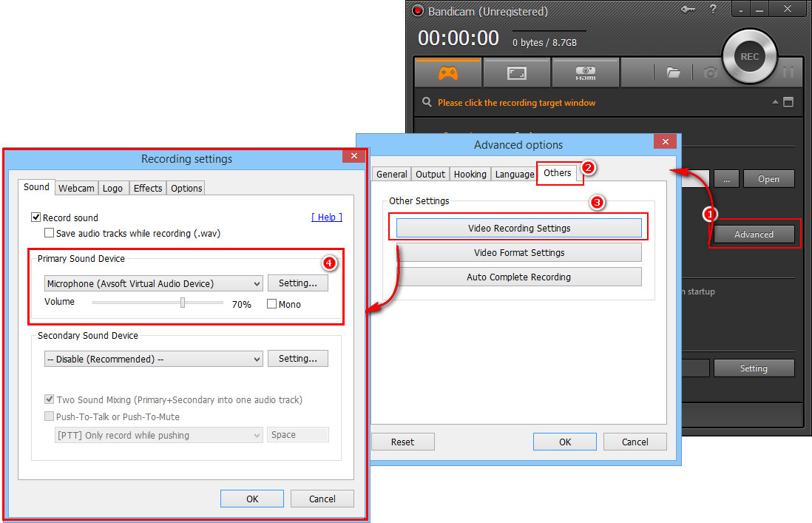
Task: Enable Save audio tracks while recording checkbox
Action: [x=50, y=233]
